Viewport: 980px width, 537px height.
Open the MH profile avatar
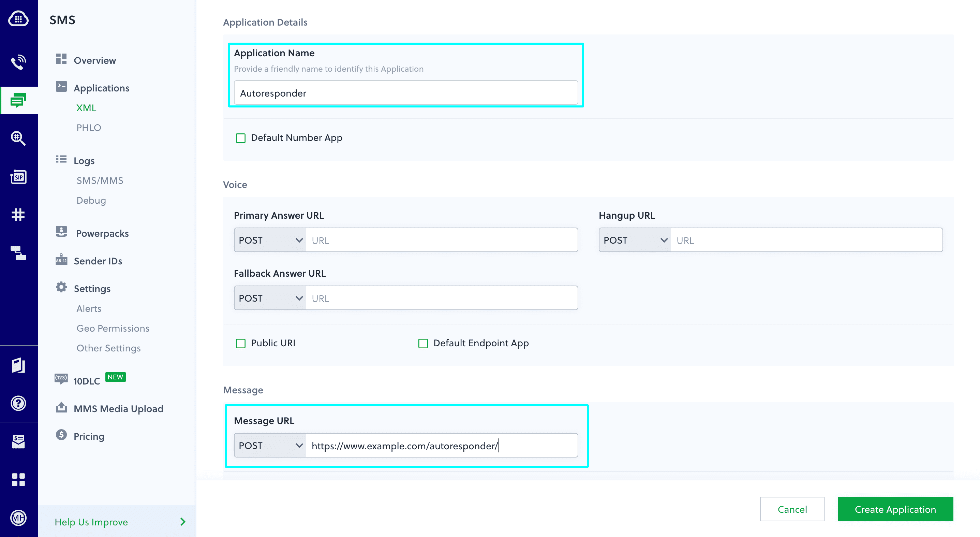19,518
